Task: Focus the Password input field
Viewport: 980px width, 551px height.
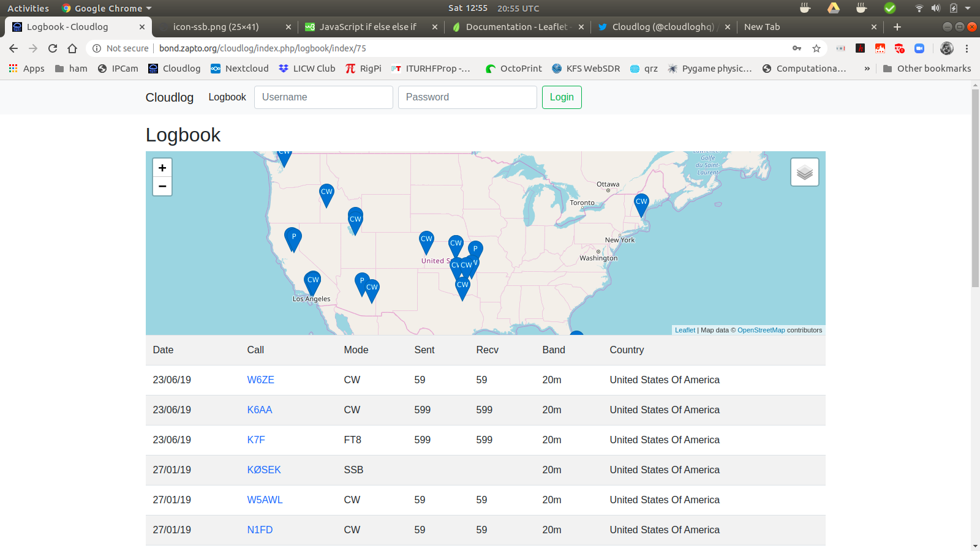Action: [467, 97]
